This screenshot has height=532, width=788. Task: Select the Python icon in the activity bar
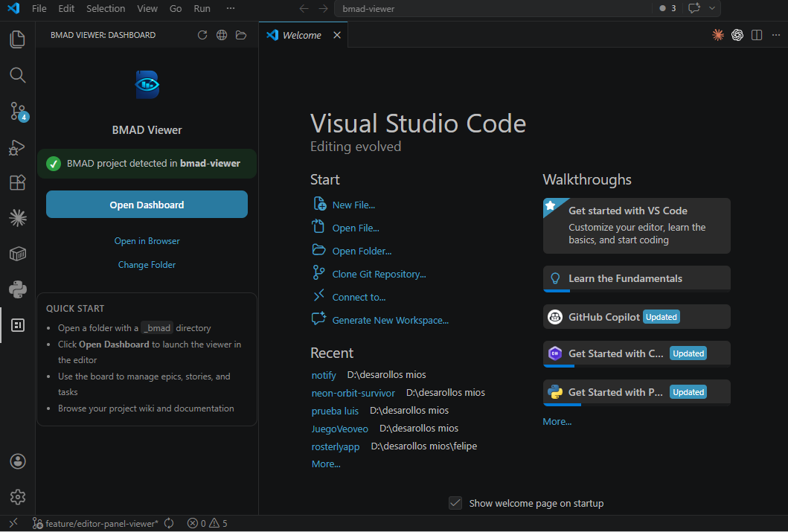coord(17,289)
